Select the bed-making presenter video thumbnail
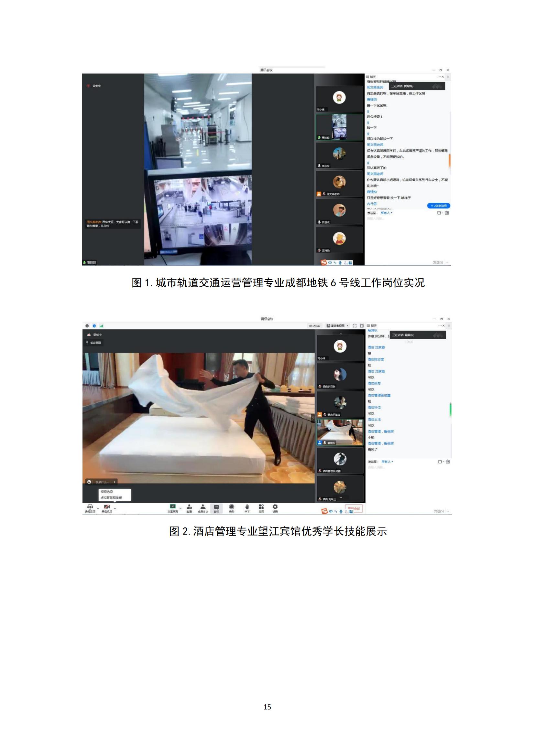Image resolution: width=535 pixels, height=756 pixels. [x=340, y=432]
